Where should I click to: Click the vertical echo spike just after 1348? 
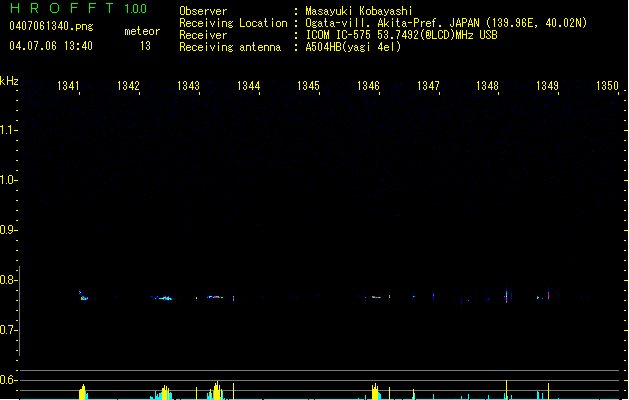pos(506,296)
